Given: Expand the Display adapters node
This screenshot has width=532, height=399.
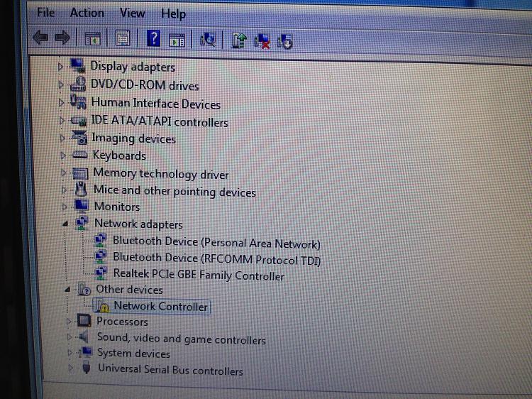Looking at the screenshot, I should click(60, 66).
